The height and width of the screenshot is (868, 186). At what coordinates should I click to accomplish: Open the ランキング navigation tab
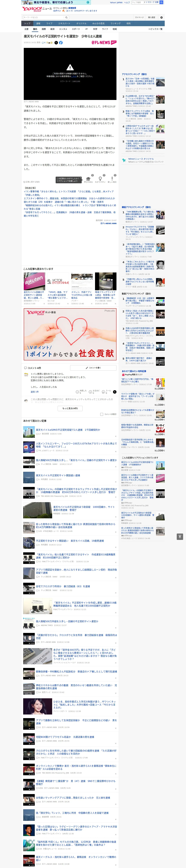115,24
